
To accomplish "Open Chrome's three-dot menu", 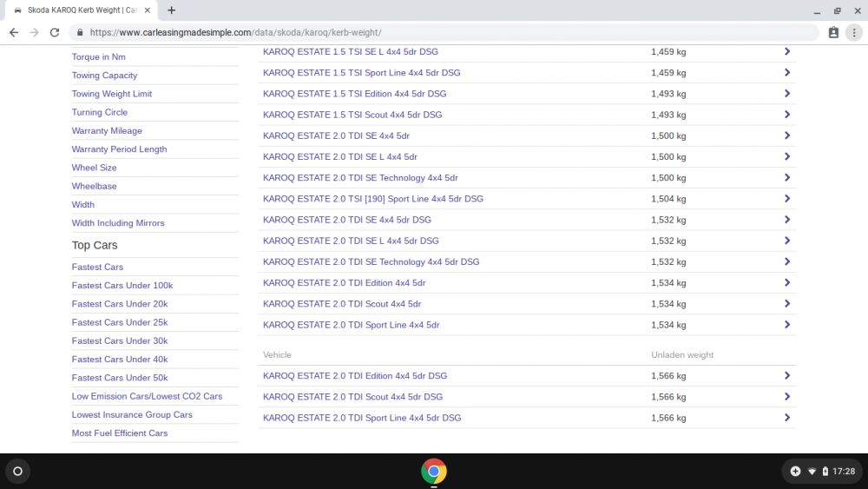I will click(x=854, y=33).
